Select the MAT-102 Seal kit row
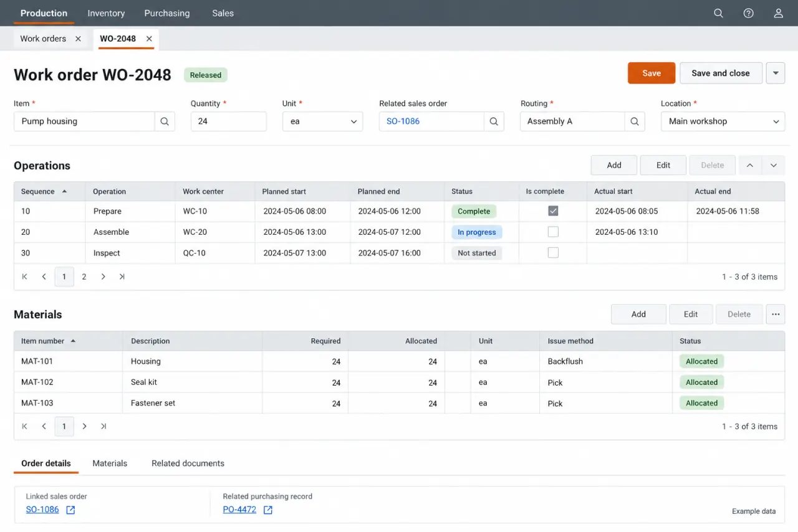The width and height of the screenshot is (798, 532). pyautogui.click(x=399, y=382)
